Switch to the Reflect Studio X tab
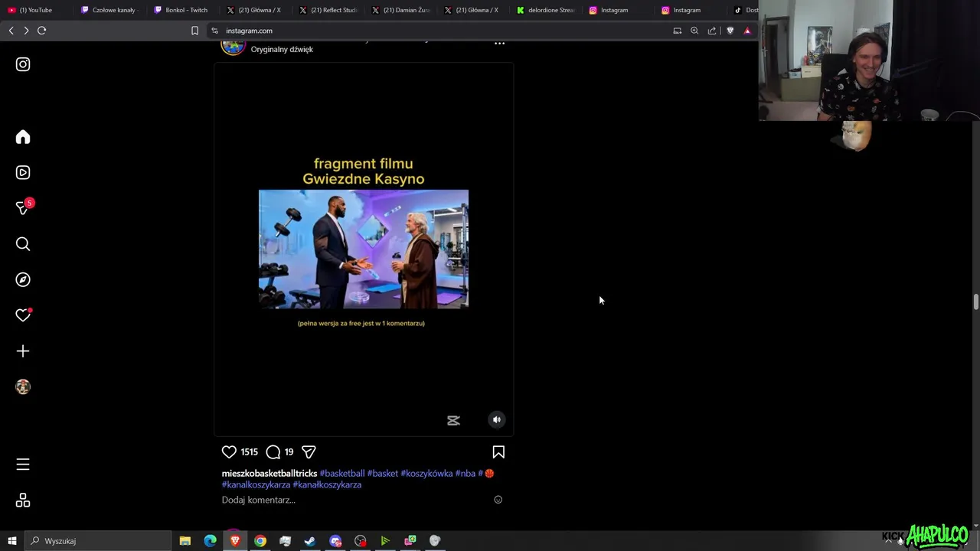This screenshot has width=980, height=551. pyautogui.click(x=328, y=10)
